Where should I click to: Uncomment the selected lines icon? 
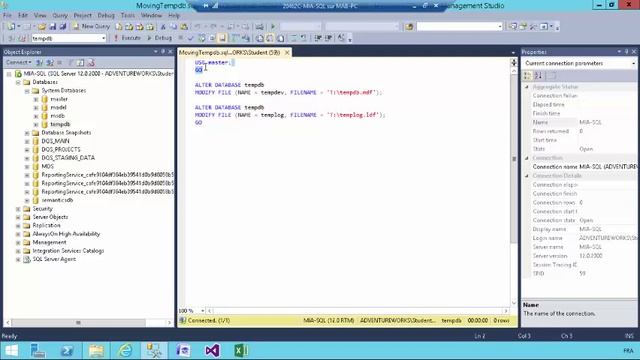[x=304, y=38]
